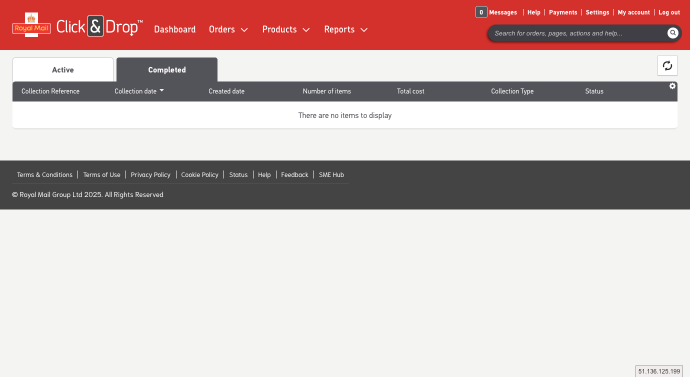Open the footer Help link
Screen dimensions: 690x377
(264, 175)
